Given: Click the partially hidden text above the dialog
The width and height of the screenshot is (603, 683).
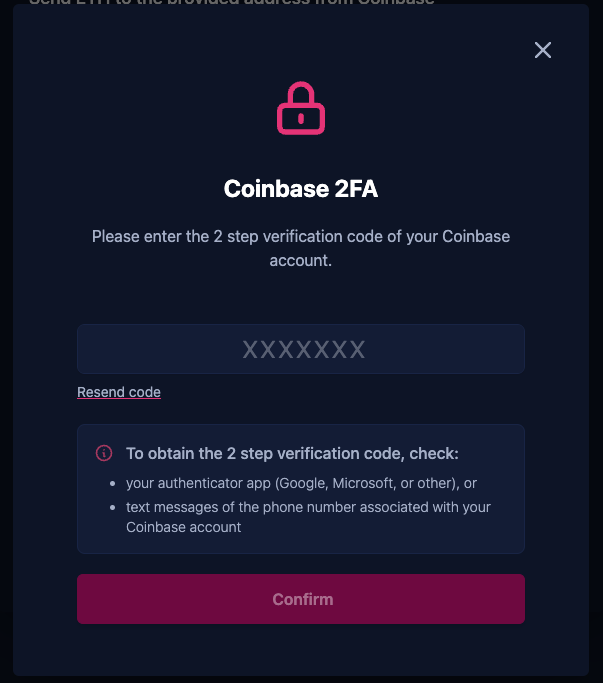Looking at the screenshot, I should (231, 2).
